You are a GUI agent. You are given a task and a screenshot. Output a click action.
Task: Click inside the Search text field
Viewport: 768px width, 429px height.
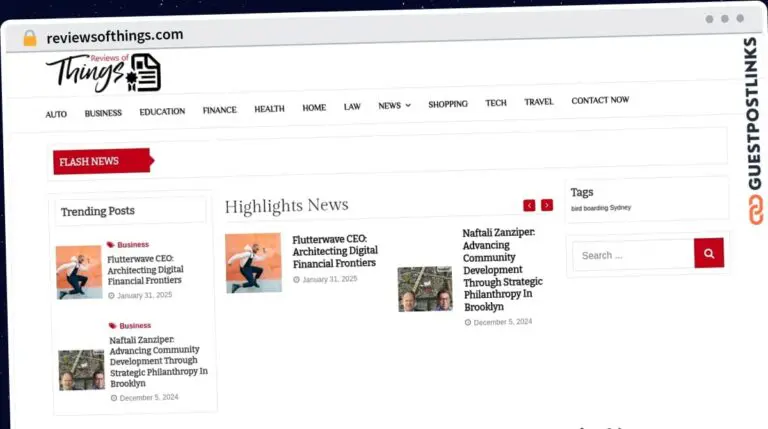pos(631,255)
